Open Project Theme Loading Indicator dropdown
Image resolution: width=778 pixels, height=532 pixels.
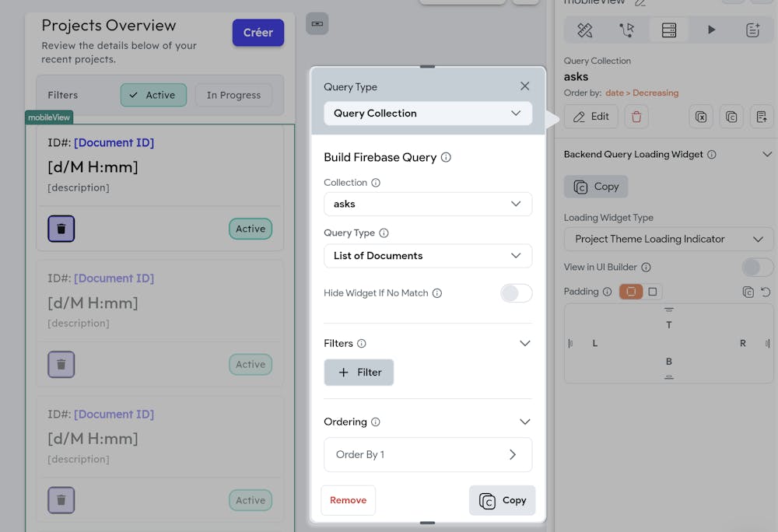point(668,240)
